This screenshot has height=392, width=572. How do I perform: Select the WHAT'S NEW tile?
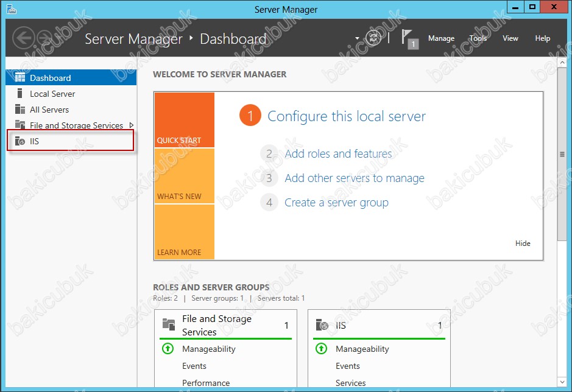(x=184, y=176)
